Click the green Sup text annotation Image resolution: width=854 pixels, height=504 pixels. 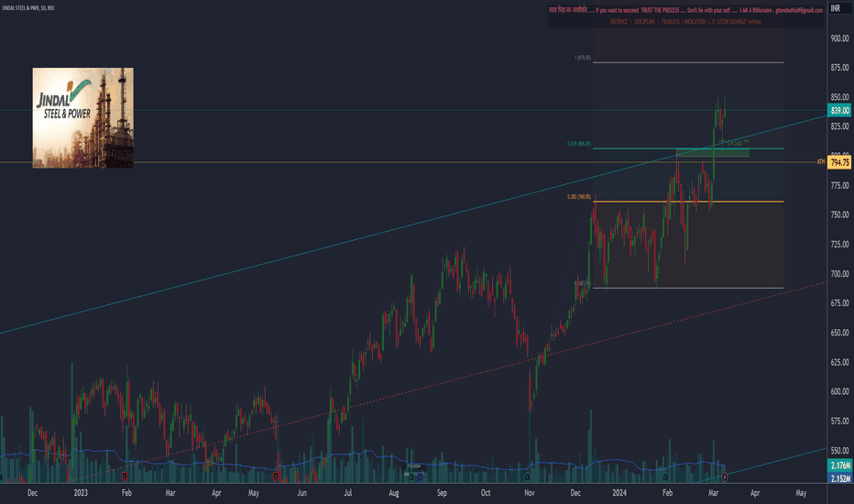734,143
